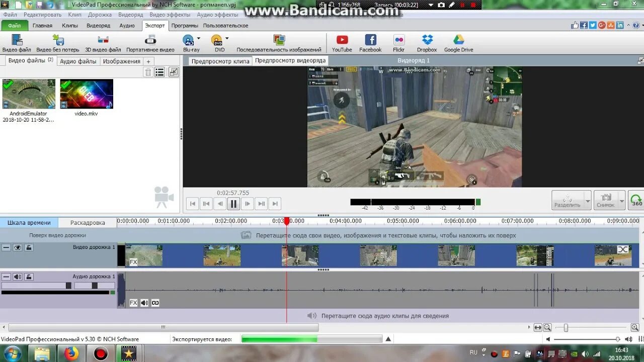The height and width of the screenshot is (362, 644).
Task: Open FX effects on video clip
Action: pyautogui.click(x=133, y=262)
